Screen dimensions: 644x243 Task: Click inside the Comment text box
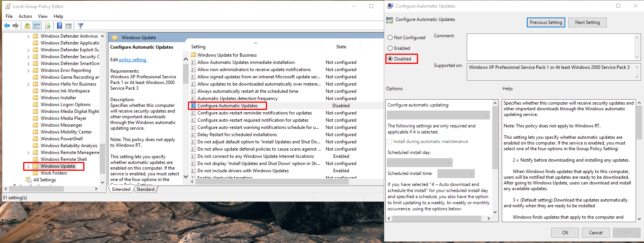(x=550, y=47)
